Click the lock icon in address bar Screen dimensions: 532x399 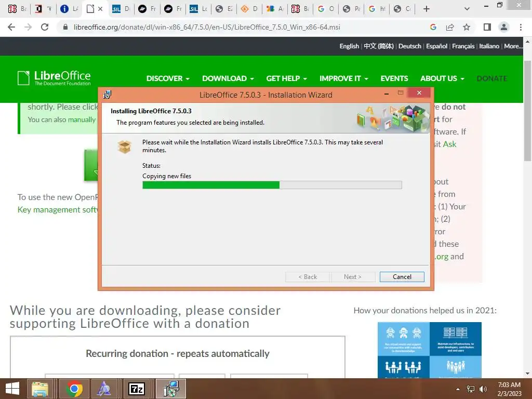click(x=65, y=27)
